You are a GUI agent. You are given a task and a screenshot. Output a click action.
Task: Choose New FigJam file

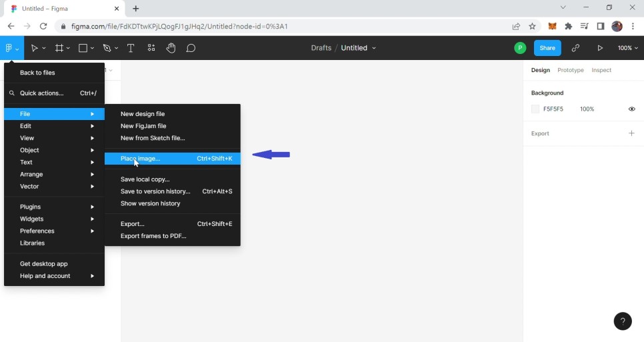pyautogui.click(x=173, y=126)
